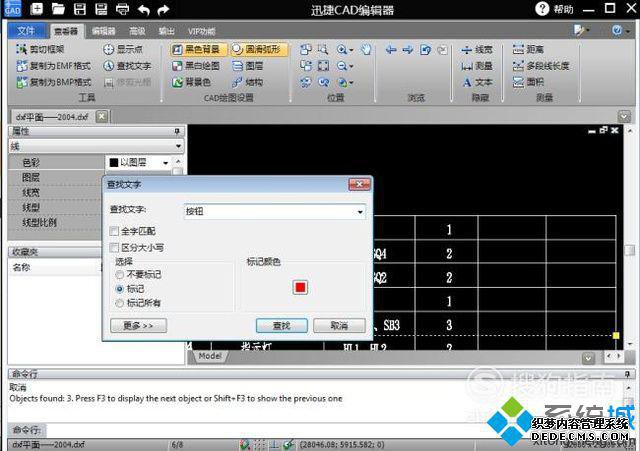Switch to the 查看器 viewer tab
The height and width of the screenshot is (451, 640).
pyautogui.click(x=66, y=31)
